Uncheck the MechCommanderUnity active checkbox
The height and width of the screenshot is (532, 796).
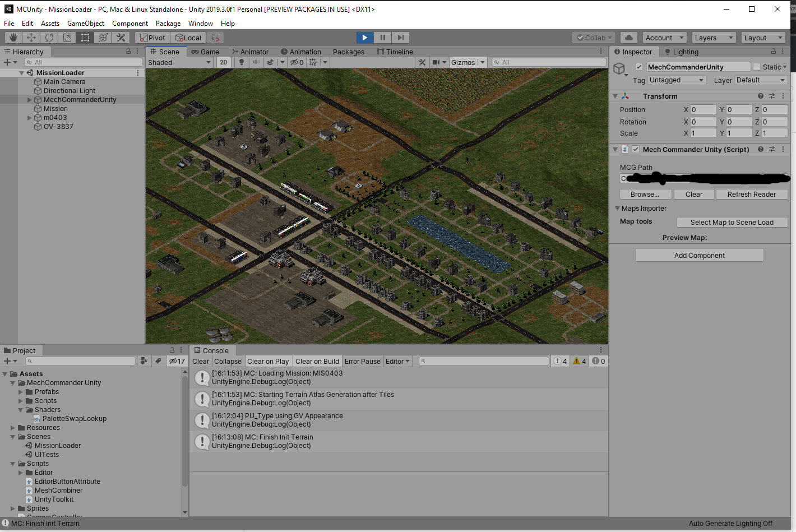click(x=638, y=67)
